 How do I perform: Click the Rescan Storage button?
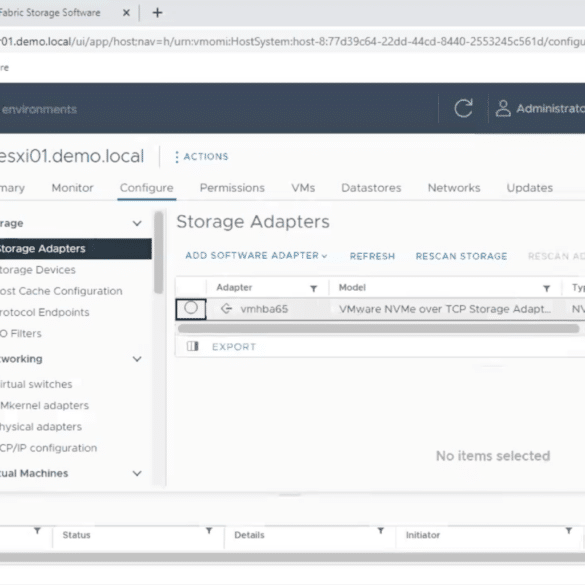pyautogui.click(x=462, y=256)
